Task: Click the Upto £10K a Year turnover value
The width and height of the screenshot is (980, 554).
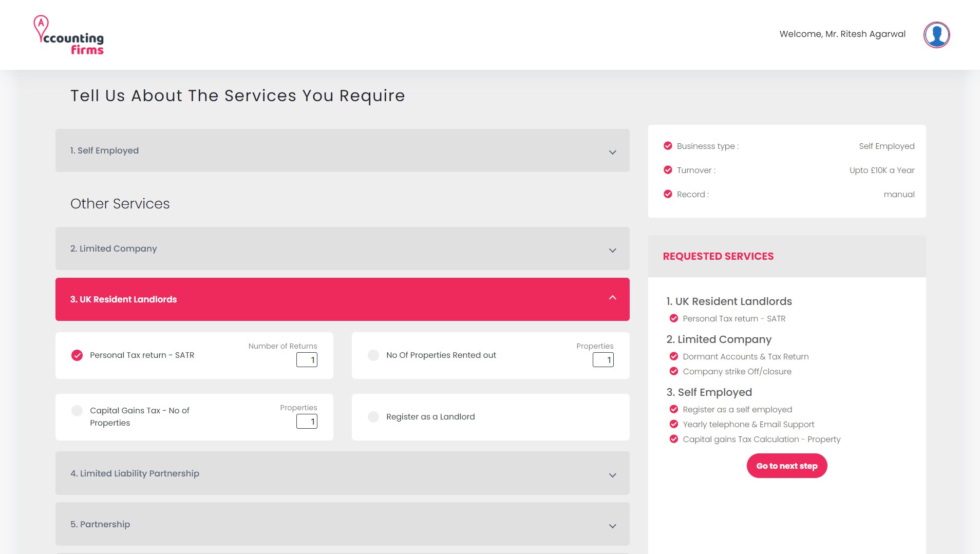Action: pos(882,170)
